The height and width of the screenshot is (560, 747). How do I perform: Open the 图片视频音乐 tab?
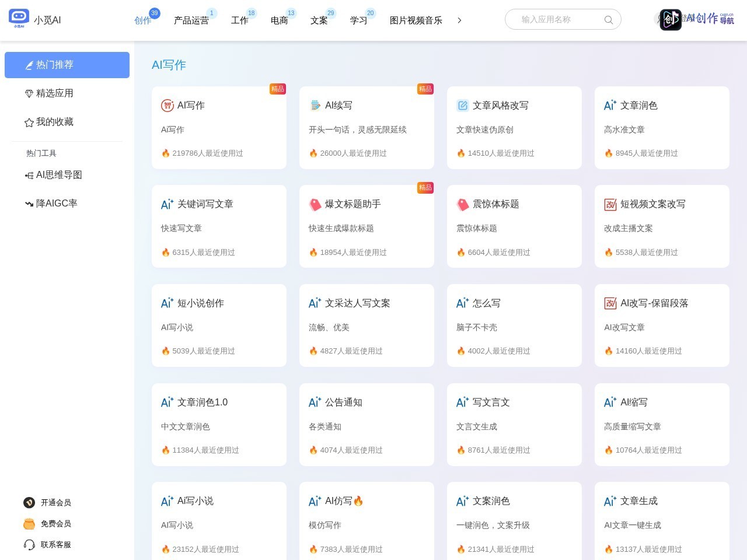(x=416, y=20)
